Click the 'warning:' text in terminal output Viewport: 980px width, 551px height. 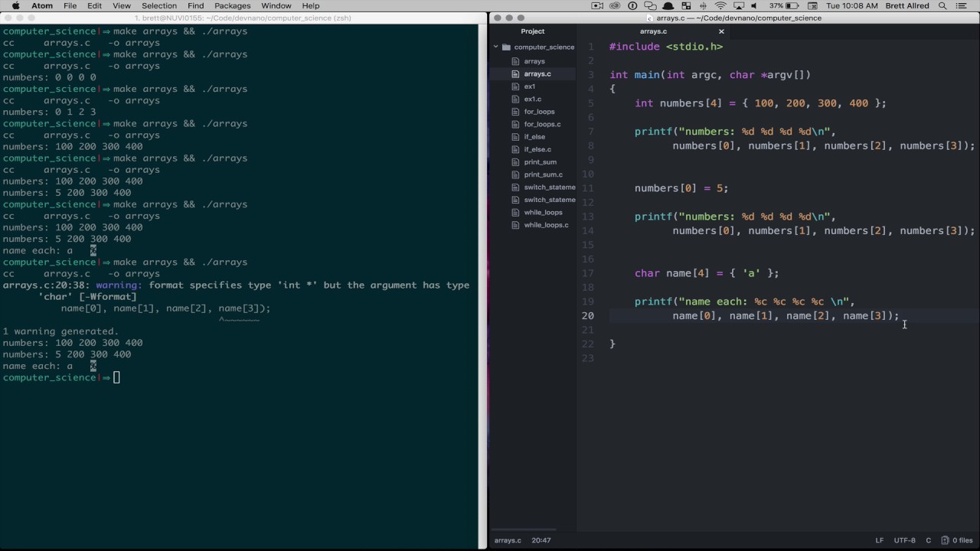(x=119, y=285)
